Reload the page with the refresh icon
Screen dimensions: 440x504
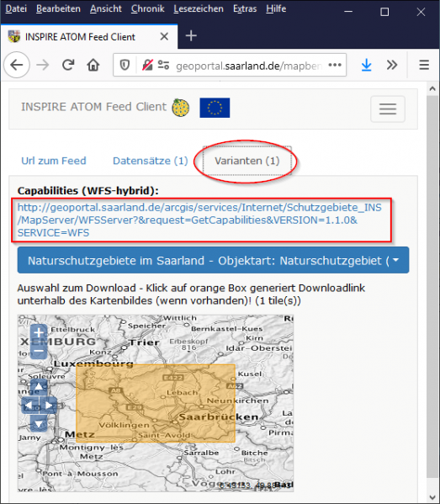[68, 66]
